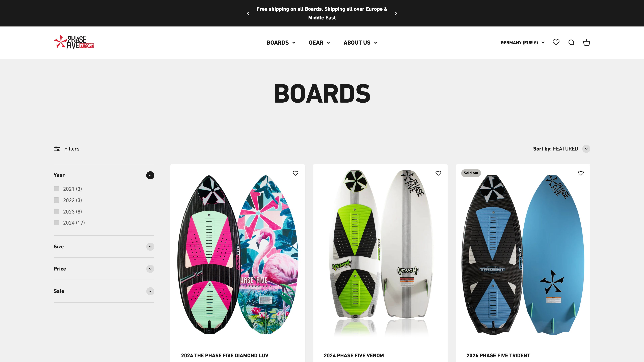Click the Filters sliders icon
Viewport: 644px width, 362px height.
tap(57, 149)
